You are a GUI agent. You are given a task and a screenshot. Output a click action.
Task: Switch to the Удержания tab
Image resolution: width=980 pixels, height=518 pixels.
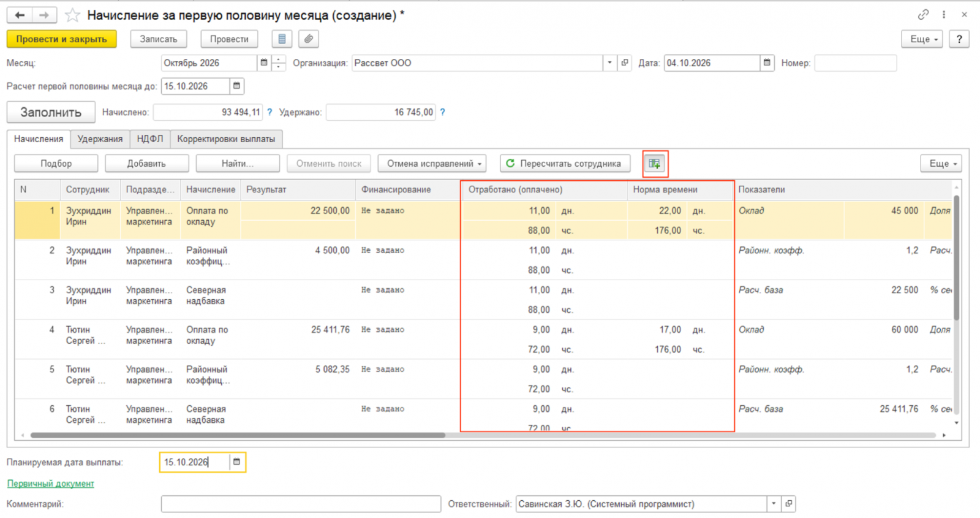pyautogui.click(x=100, y=139)
